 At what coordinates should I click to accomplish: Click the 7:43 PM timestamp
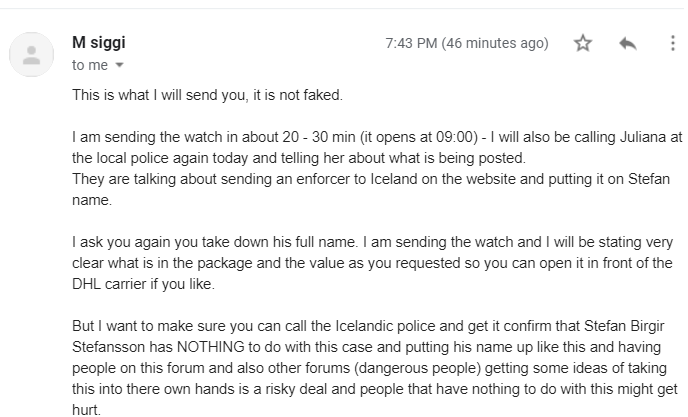point(411,43)
